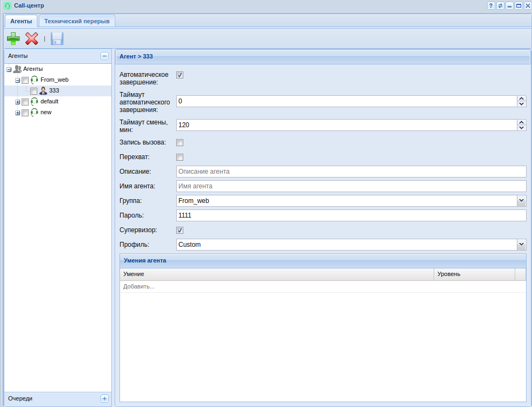This screenshot has height=407, width=532.
Task: Minimize the Call-центр window
Action: click(x=509, y=6)
